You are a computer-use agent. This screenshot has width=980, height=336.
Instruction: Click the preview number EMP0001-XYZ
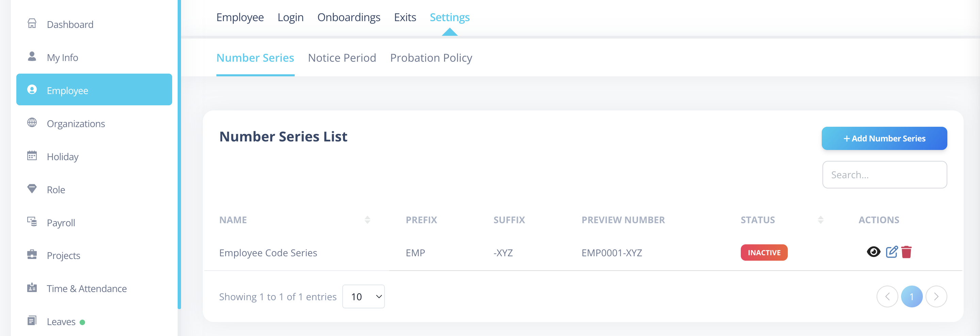(x=611, y=253)
